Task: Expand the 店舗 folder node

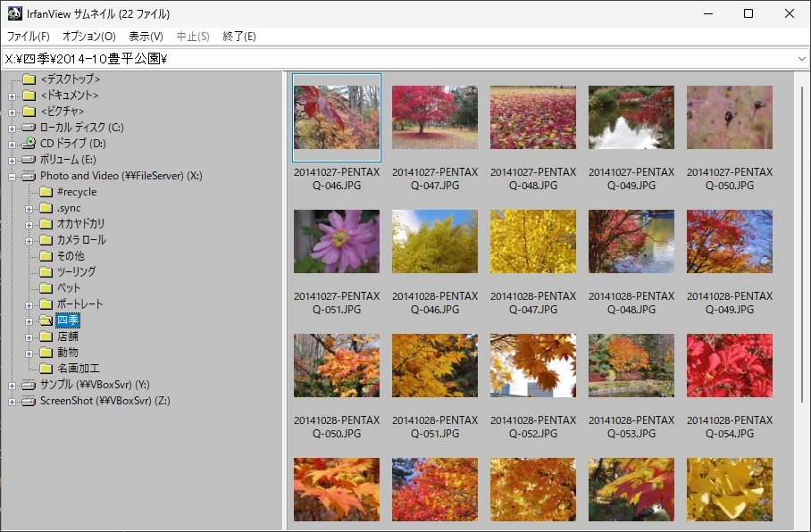Action: (29, 337)
